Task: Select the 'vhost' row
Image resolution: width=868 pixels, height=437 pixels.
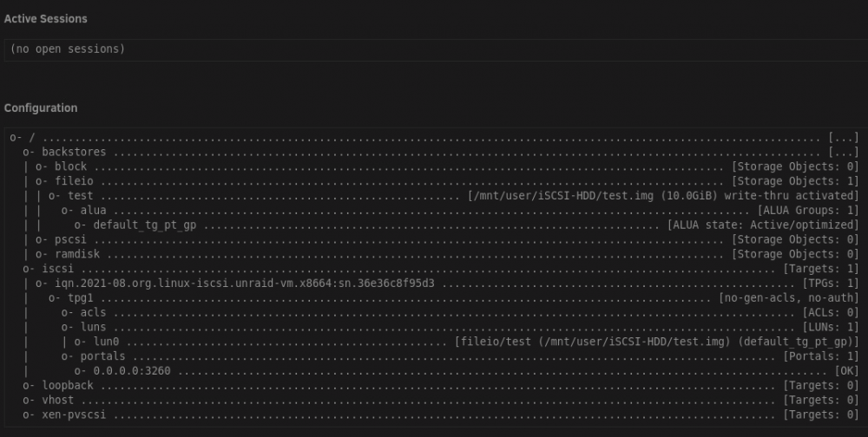Action: [441, 400]
